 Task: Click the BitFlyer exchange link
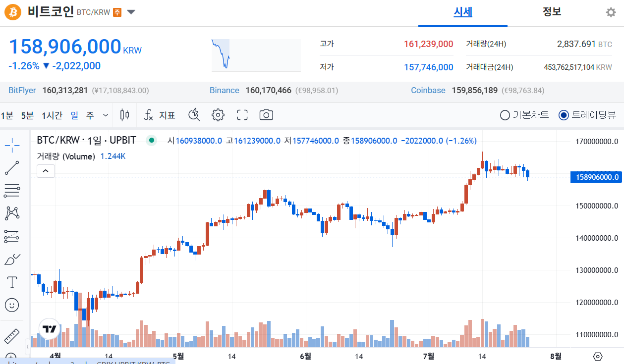tap(22, 90)
